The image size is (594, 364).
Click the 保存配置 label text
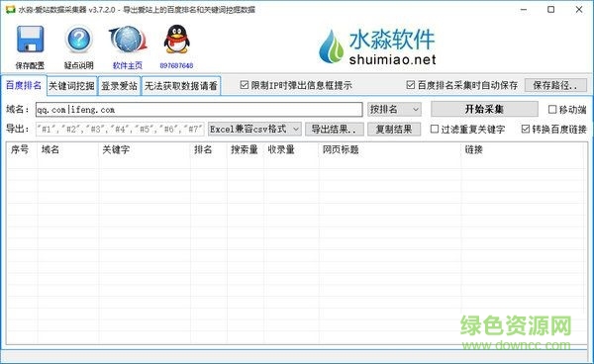[x=30, y=65]
